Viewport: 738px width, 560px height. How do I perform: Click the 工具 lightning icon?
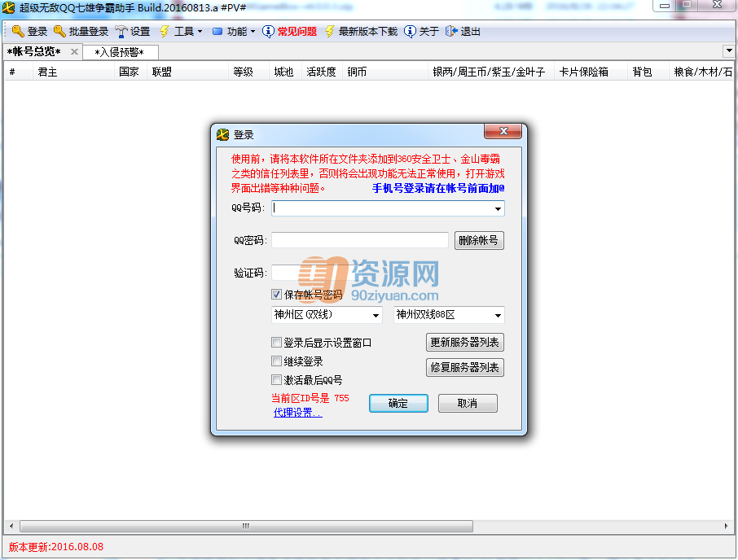[x=165, y=32]
